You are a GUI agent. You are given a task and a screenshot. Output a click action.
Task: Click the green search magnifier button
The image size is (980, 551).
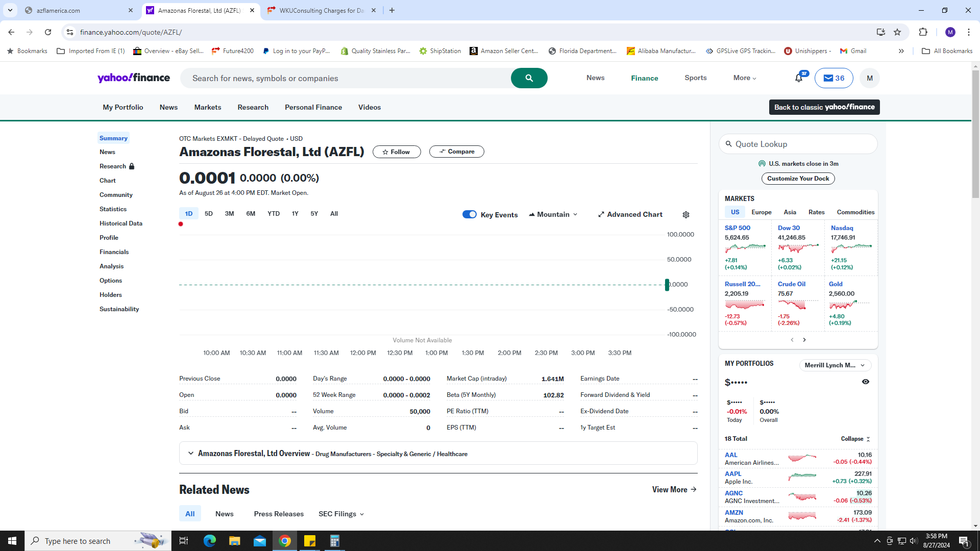click(529, 78)
